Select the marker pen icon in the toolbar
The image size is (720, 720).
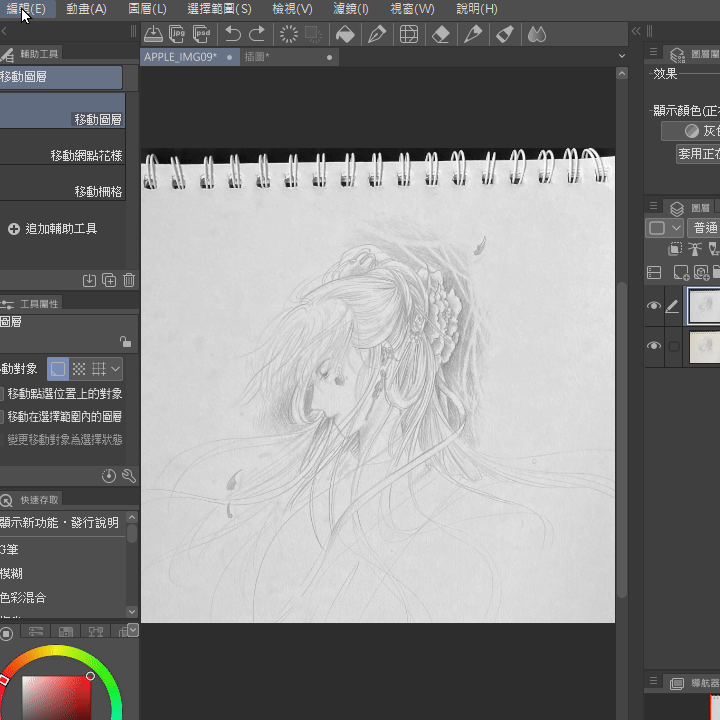tap(473, 34)
